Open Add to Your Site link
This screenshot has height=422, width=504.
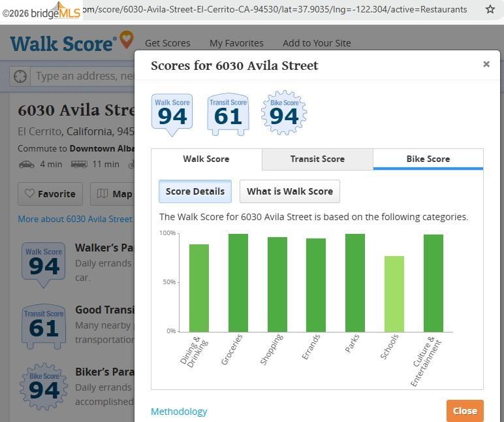[317, 43]
